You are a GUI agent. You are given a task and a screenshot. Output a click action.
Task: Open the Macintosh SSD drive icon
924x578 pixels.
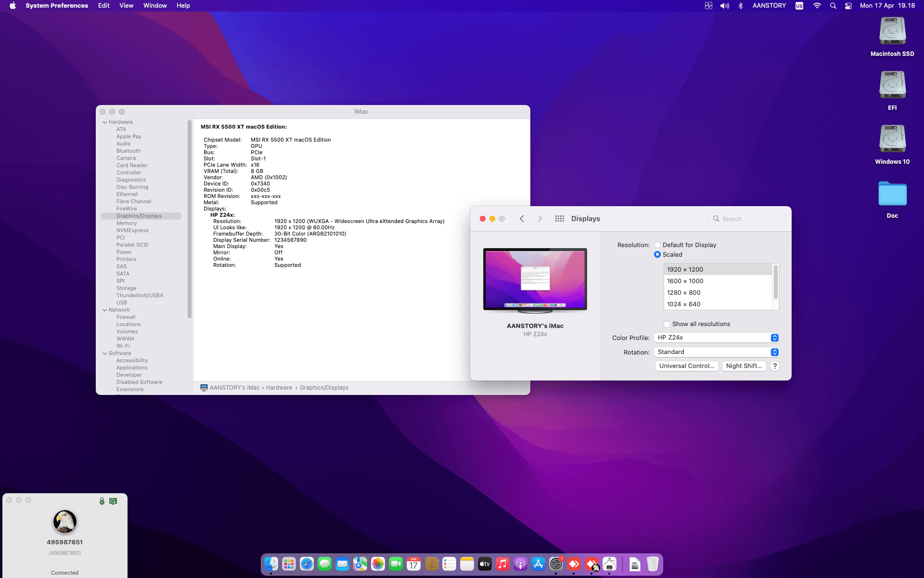click(892, 32)
